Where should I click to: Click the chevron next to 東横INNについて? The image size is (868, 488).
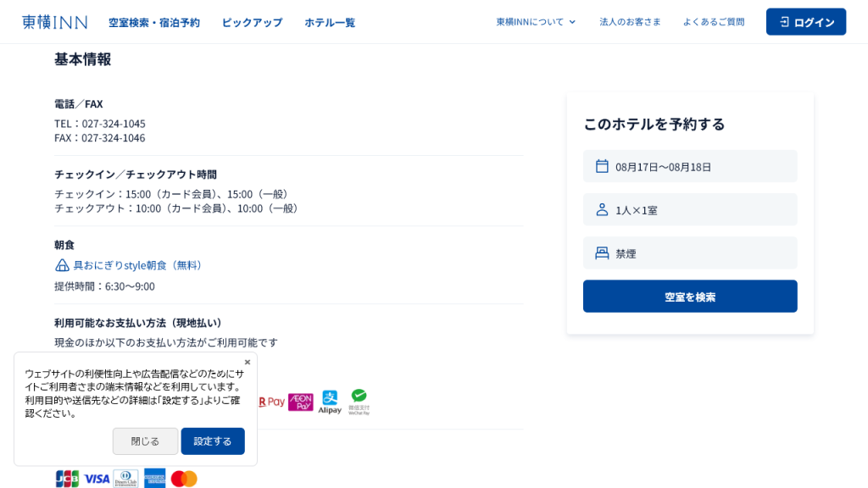click(x=572, y=22)
